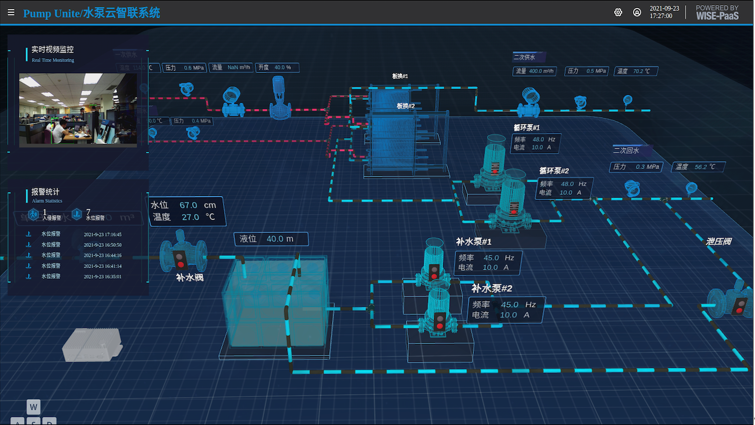Viewport: 755px width, 425px height.
Task: Open the real-time video monitoring feed
Action: pos(72,109)
